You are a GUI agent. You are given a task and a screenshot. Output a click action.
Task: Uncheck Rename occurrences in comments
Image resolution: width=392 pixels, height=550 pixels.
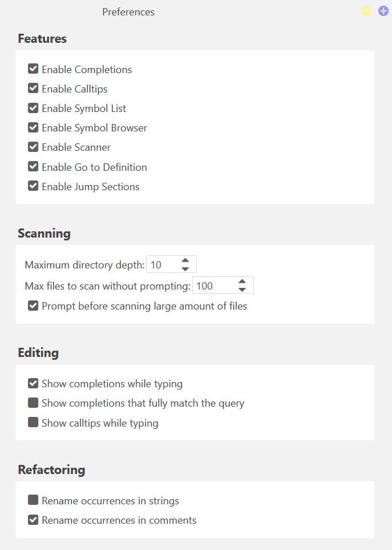pyautogui.click(x=33, y=520)
